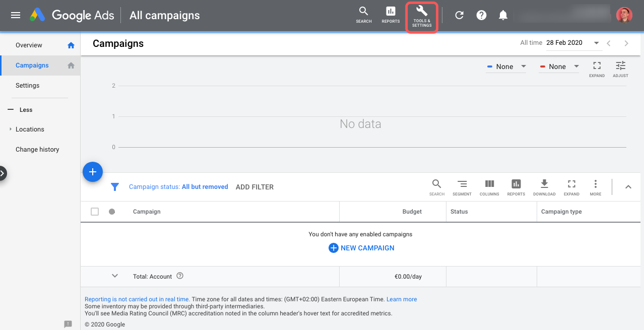Open the red None metric dropdown
This screenshot has width=644, height=330.
[559, 67]
